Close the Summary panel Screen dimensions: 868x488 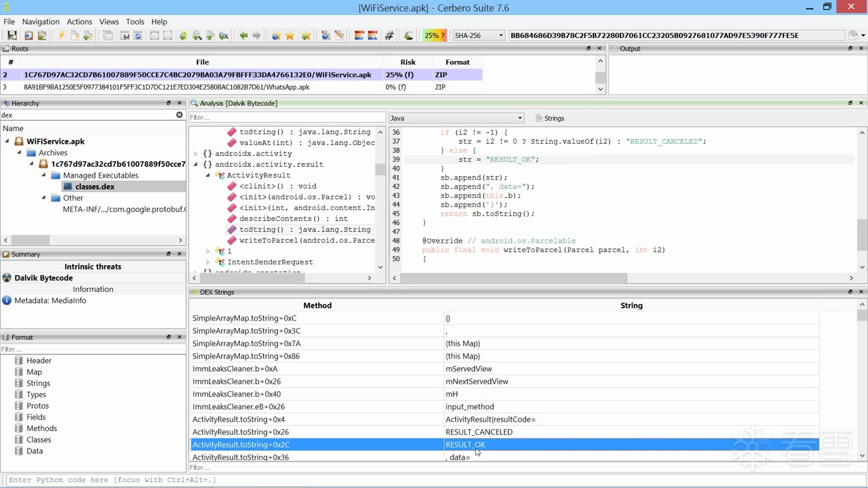[180, 254]
